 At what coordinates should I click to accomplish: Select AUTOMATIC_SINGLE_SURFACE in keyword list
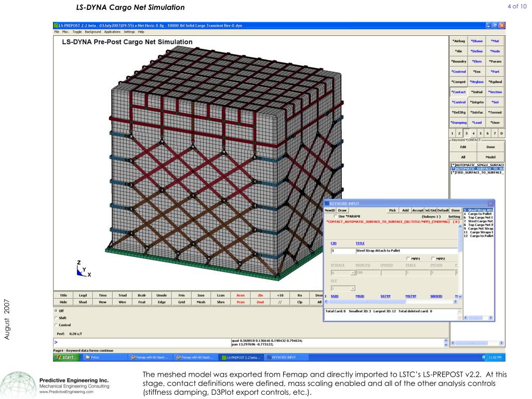[x=477, y=165]
